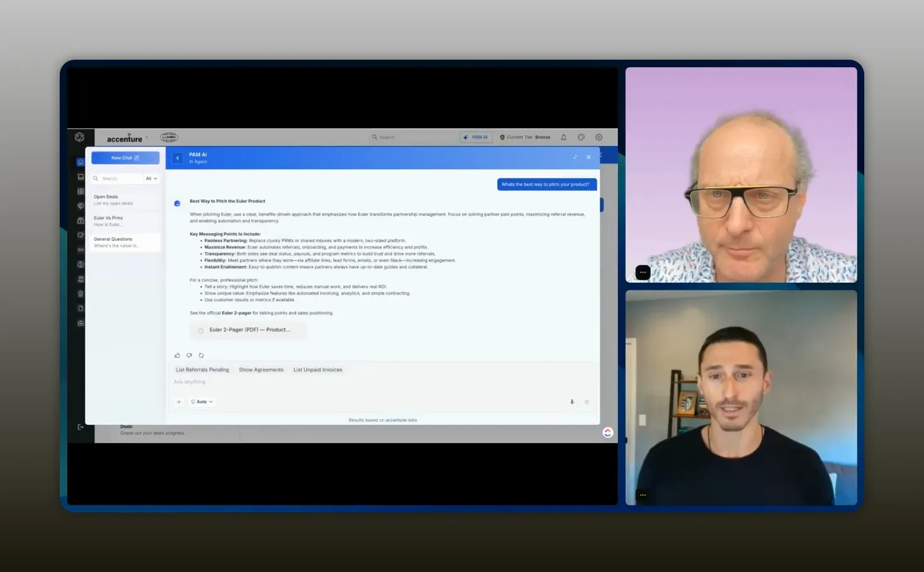Viewport: 924px width, 572px height.
Task: Open the Open Deals chat
Action: click(x=126, y=200)
